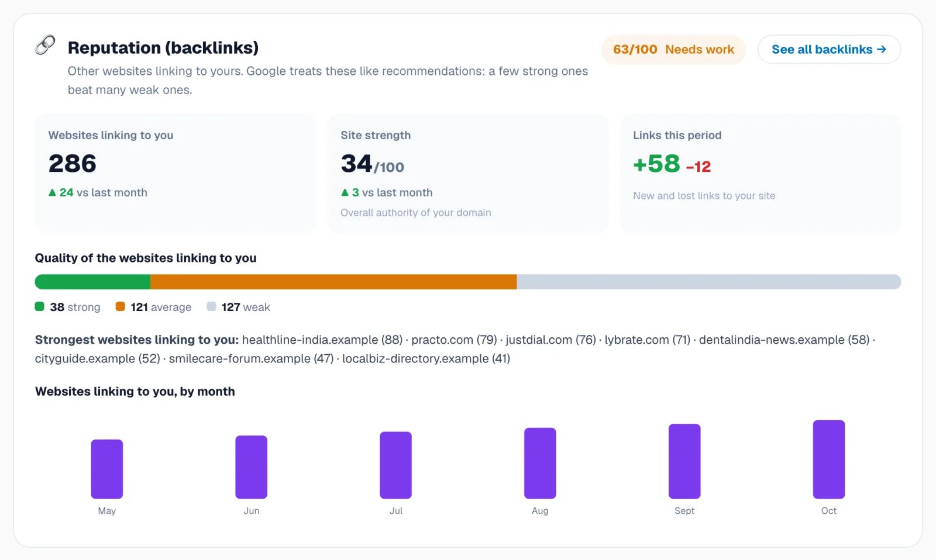
Task: Click the Links this period card label
Action: click(677, 135)
